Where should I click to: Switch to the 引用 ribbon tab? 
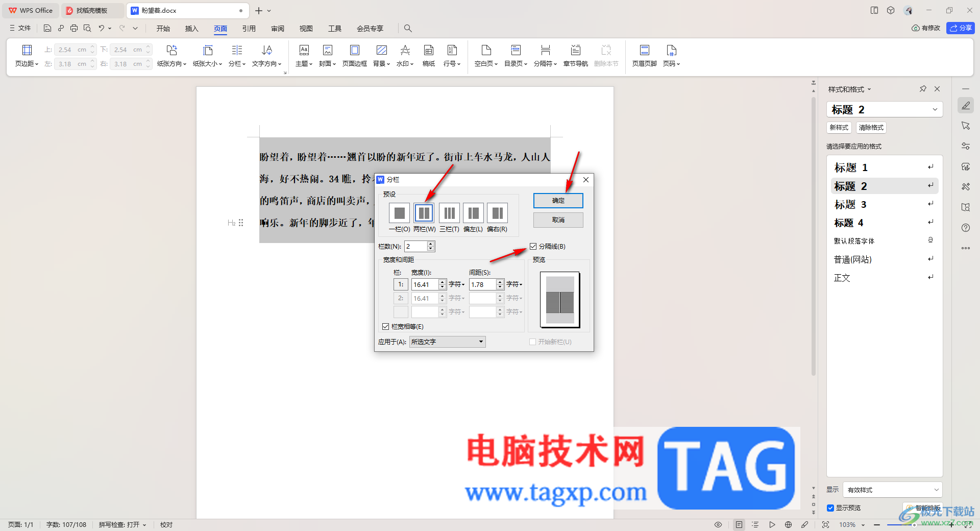coord(249,29)
